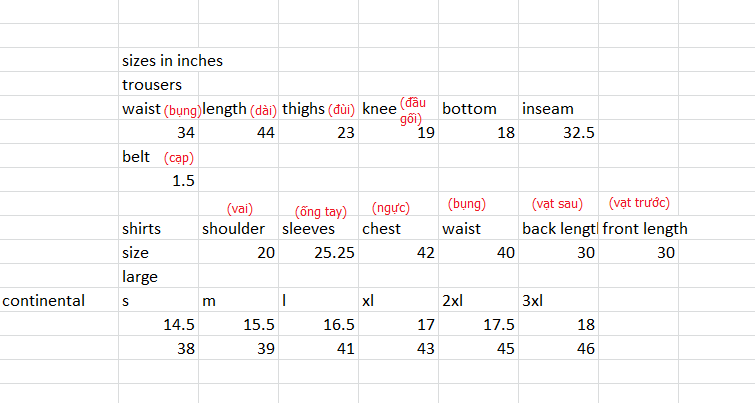Click the "front length" header cell
The width and height of the screenshot is (755, 403).
click(x=645, y=229)
